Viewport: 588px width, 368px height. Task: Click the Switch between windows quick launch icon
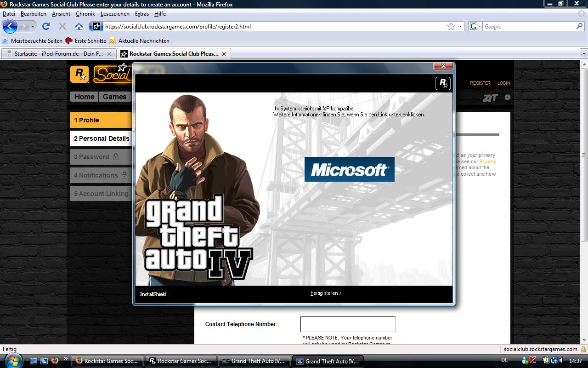pyautogui.click(x=44, y=361)
